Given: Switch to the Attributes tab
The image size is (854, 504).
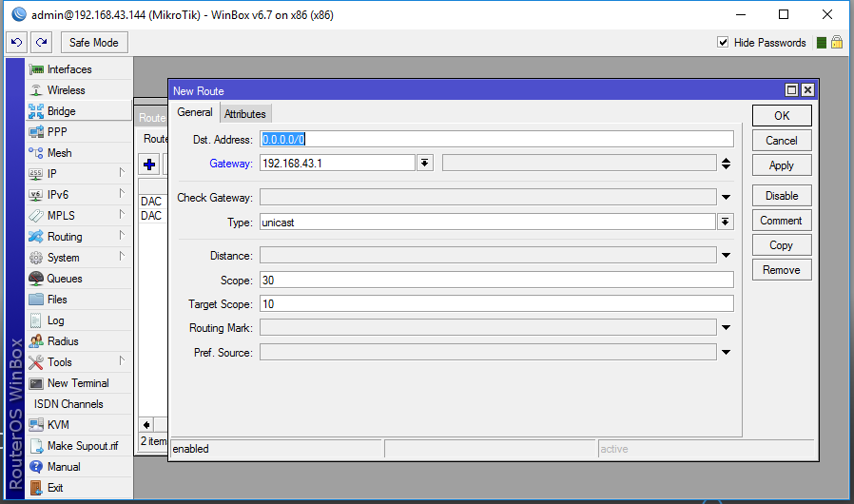Looking at the screenshot, I should click(x=245, y=114).
